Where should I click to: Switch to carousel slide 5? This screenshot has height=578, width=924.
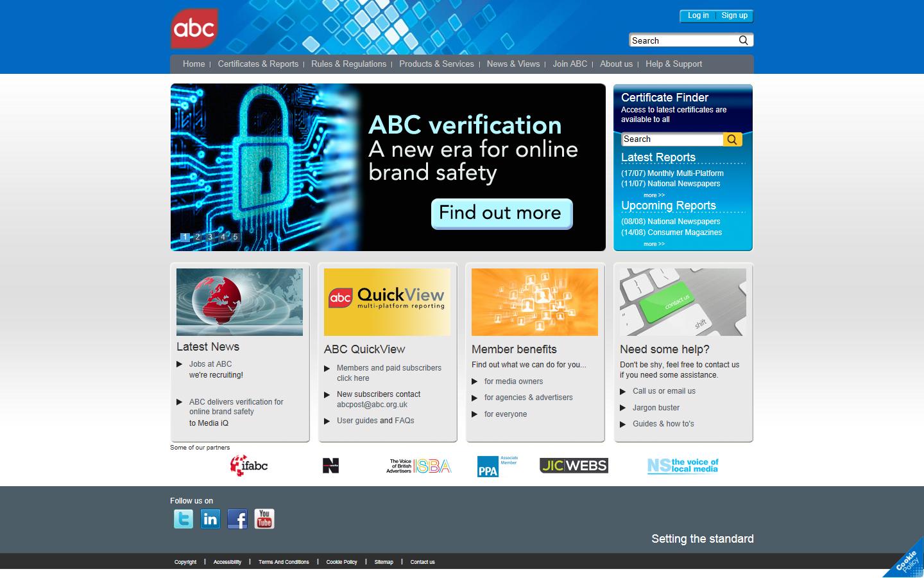click(x=235, y=237)
